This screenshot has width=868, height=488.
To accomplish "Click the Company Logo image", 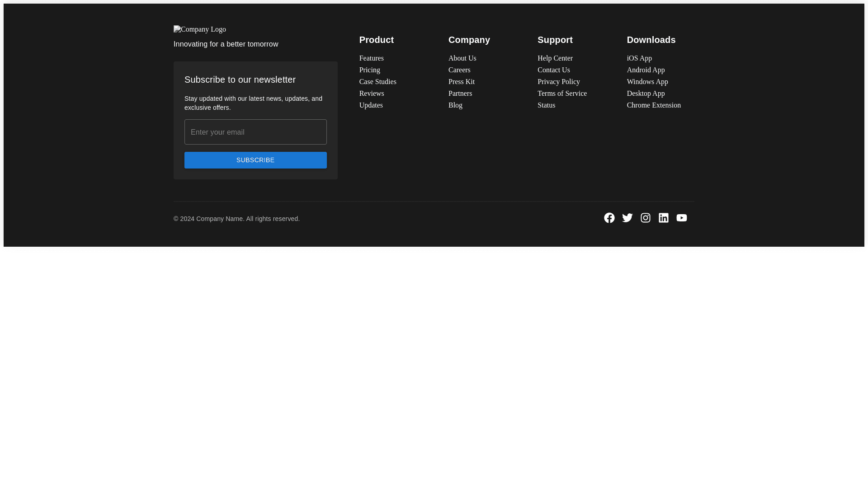I will [x=200, y=29].
